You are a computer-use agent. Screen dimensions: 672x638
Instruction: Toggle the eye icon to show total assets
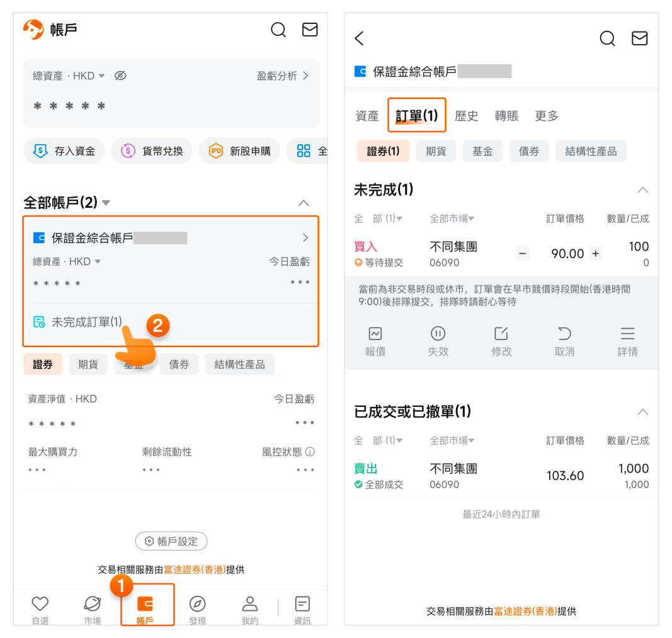pyautogui.click(x=120, y=76)
